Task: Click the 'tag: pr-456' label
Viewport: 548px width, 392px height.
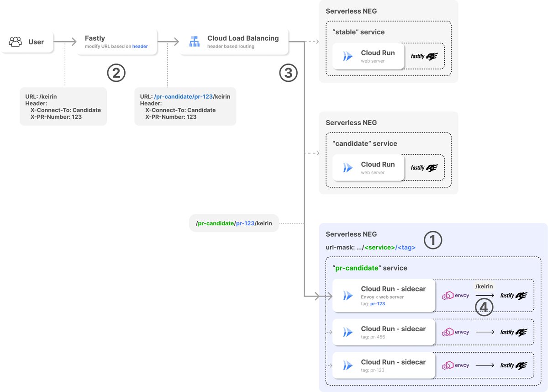Action: [373, 337]
